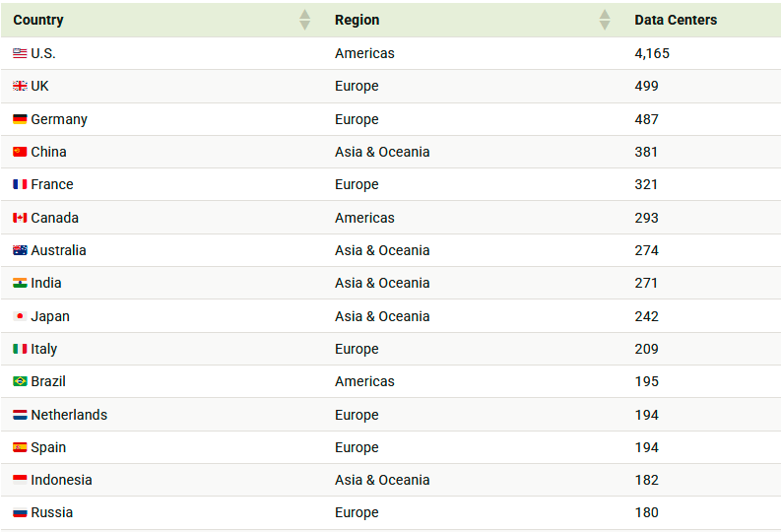
Task: Click the Brazil flag icon
Action: click(x=20, y=381)
